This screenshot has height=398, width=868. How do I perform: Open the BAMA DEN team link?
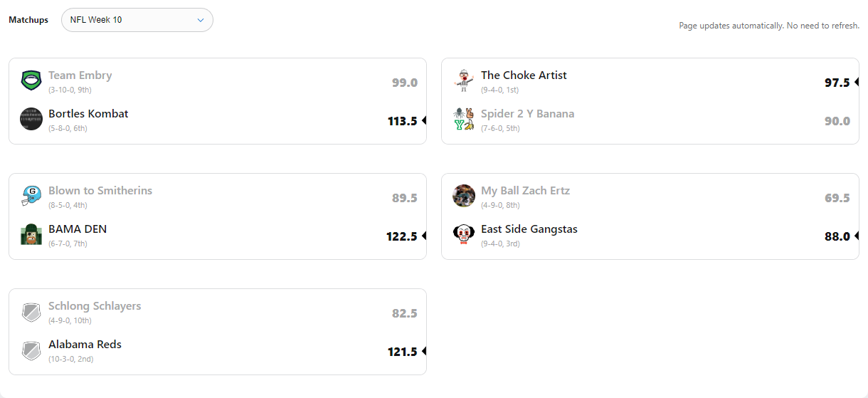78,229
